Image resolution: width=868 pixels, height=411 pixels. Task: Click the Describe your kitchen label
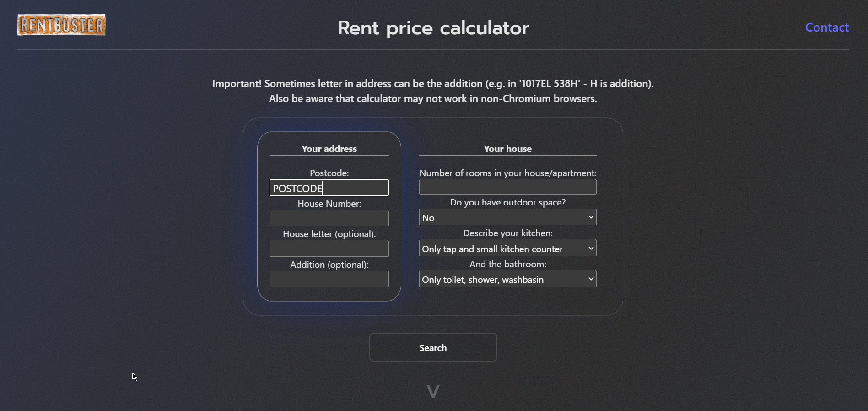[x=507, y=233]
